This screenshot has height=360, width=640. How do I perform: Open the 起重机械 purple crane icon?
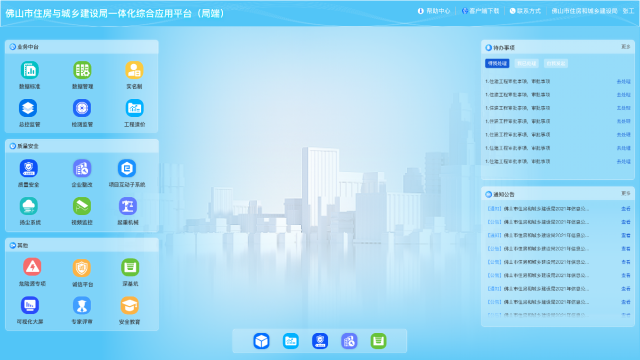tap(128, 206)
